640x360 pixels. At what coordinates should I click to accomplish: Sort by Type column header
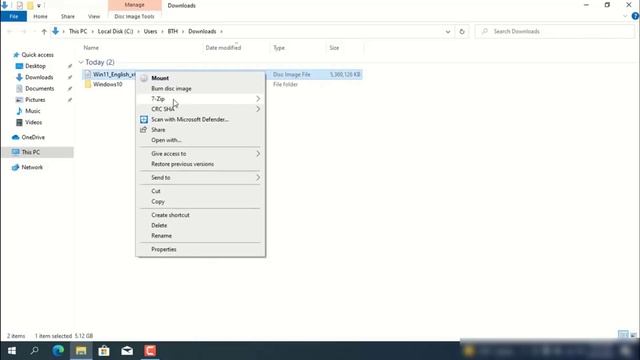click(x=279, y=48)
